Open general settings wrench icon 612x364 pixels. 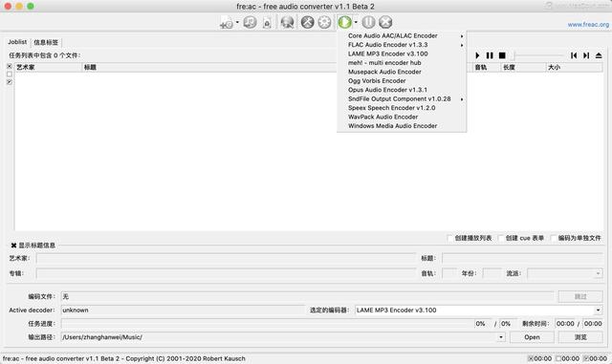click(308, 22)
